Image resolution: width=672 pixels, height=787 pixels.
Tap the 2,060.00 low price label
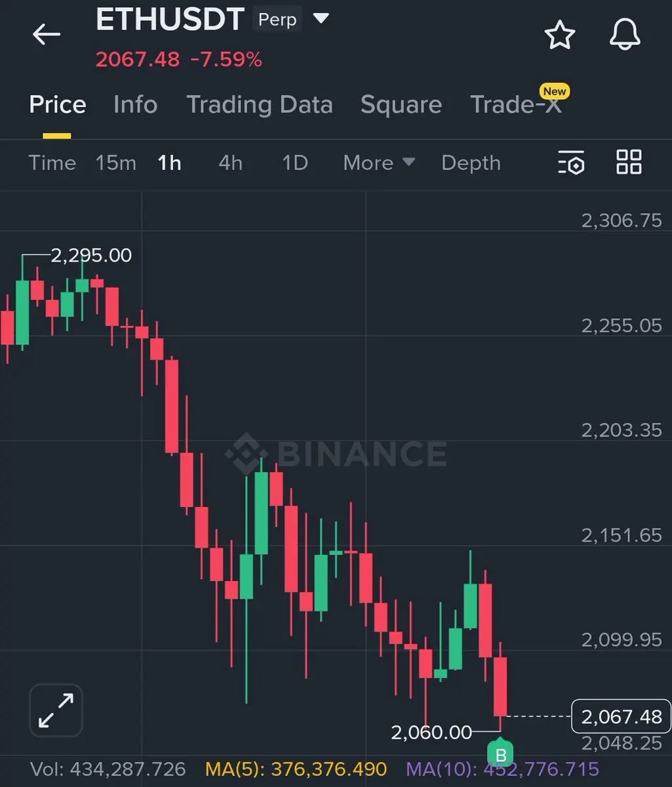431,732
